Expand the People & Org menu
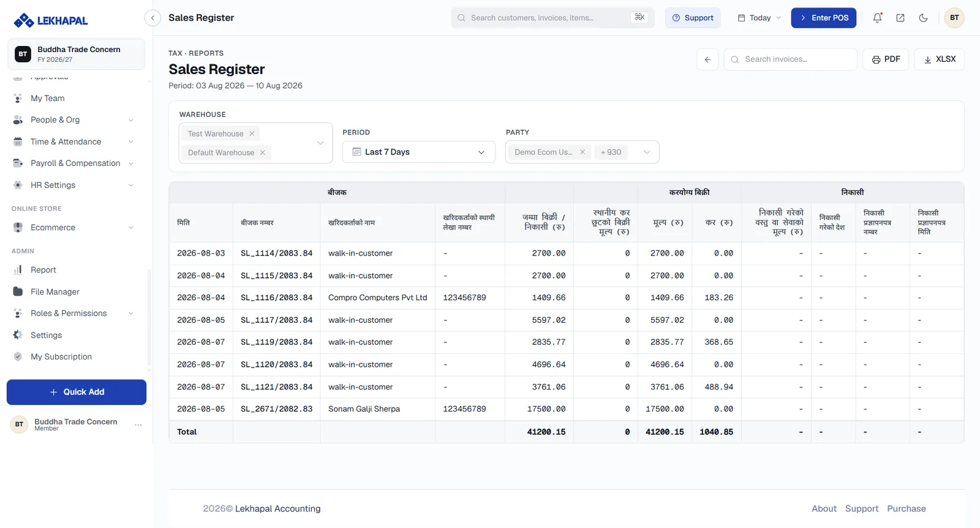 pyautogui.click(x=73, y=120)
